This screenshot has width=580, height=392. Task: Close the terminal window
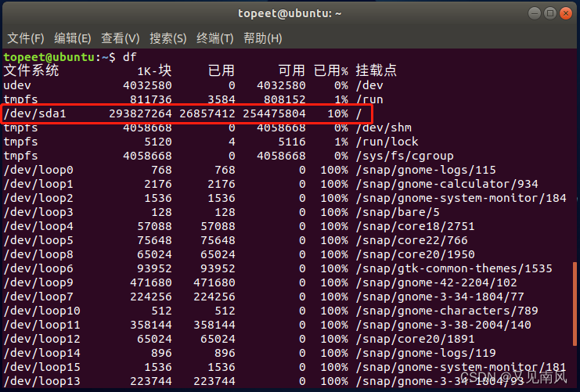[566, 13]
